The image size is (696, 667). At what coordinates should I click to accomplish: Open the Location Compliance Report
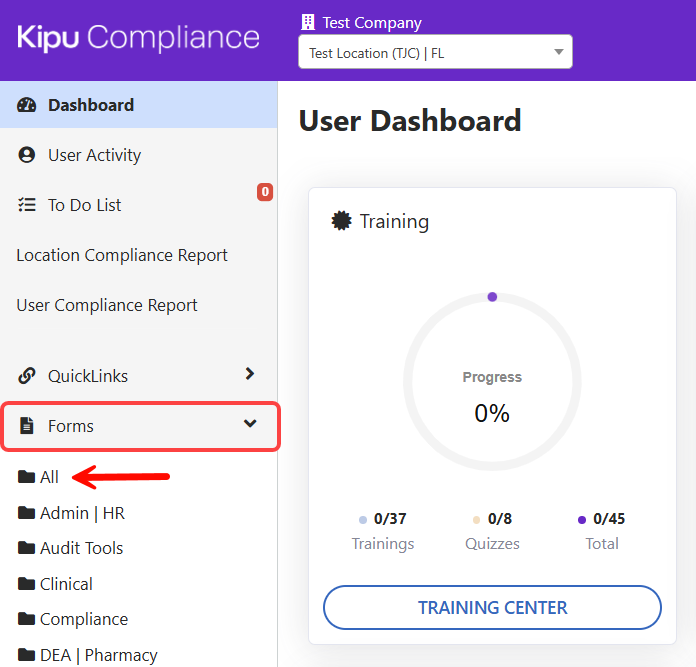[x=122, y=255]
